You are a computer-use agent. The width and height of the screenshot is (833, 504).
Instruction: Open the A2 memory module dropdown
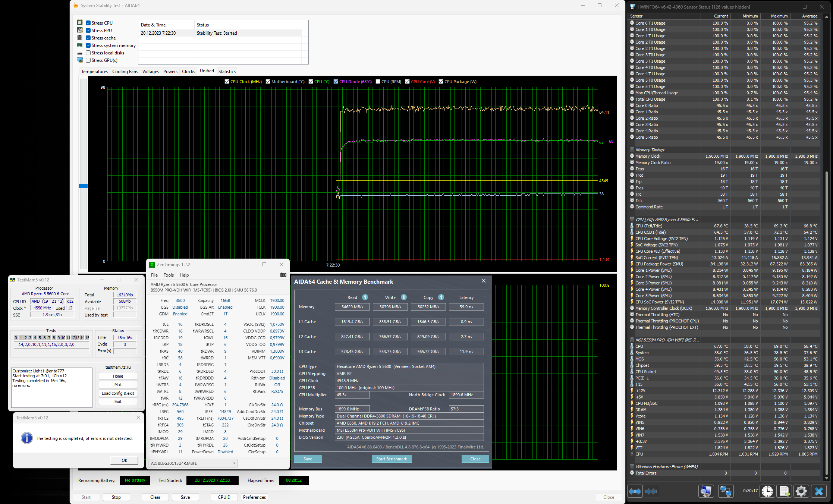coord(234,463)
